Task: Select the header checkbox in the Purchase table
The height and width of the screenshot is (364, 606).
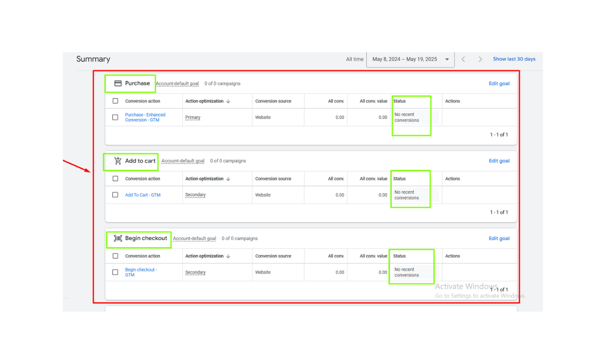Action: coord(115,101)
